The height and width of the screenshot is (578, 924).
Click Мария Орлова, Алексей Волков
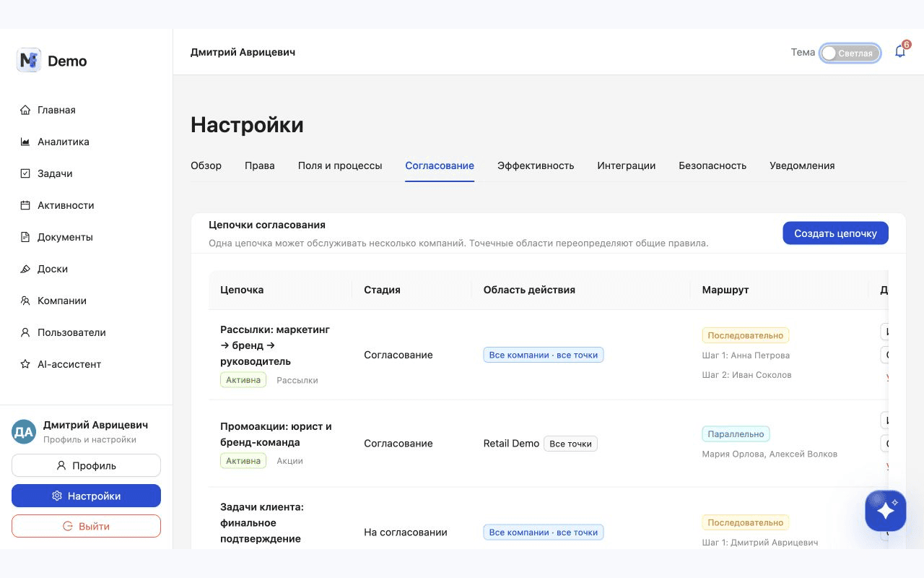pyautogui.click(x=770, y=454)
